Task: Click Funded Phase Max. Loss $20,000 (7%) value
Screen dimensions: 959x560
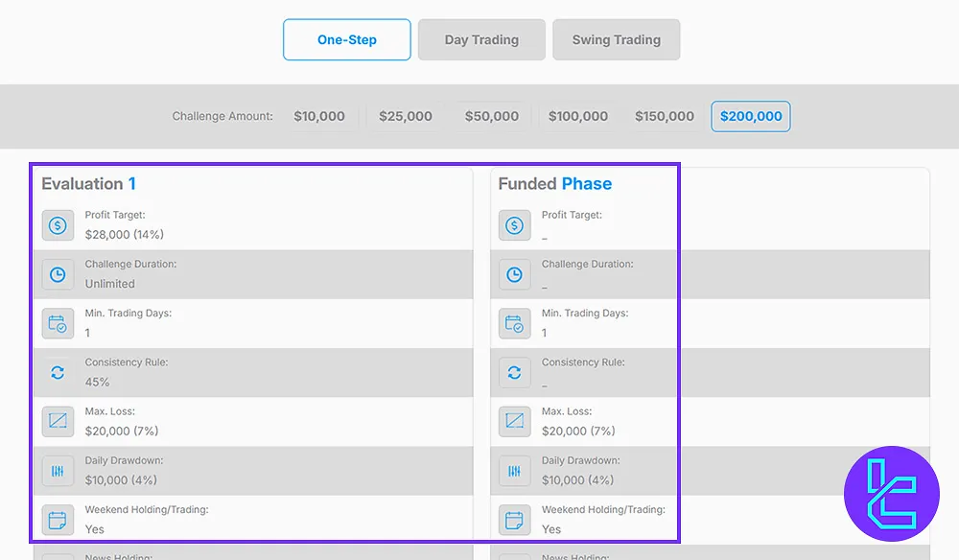Action: pos(578,431)
